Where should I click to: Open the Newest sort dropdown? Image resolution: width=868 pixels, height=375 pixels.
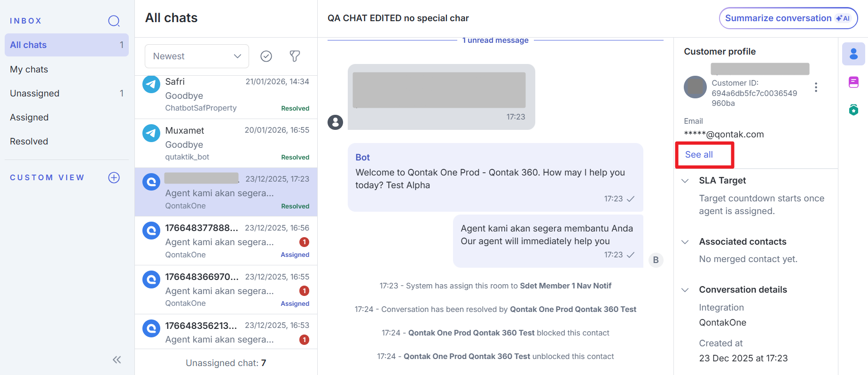click(197, 56)
